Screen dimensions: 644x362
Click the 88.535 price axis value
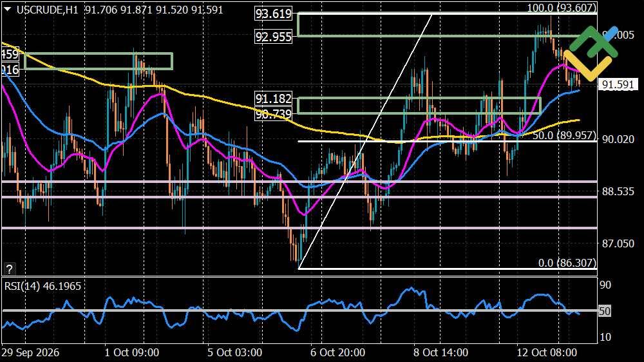(618, 191)
